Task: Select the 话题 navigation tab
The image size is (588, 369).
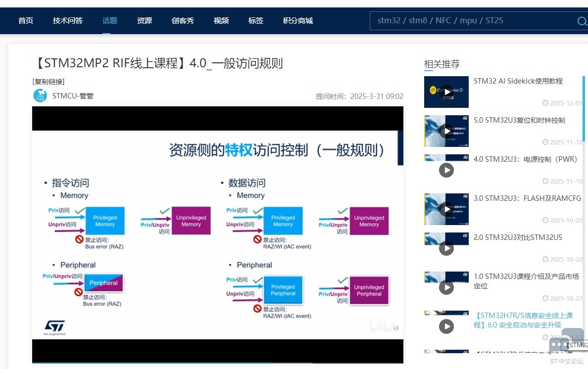Action: 110,21
